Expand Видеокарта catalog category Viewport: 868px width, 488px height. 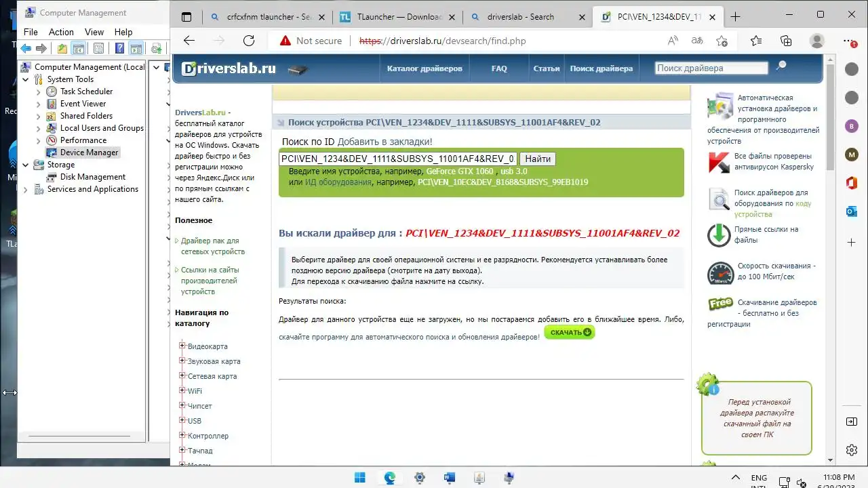[182, 346]
